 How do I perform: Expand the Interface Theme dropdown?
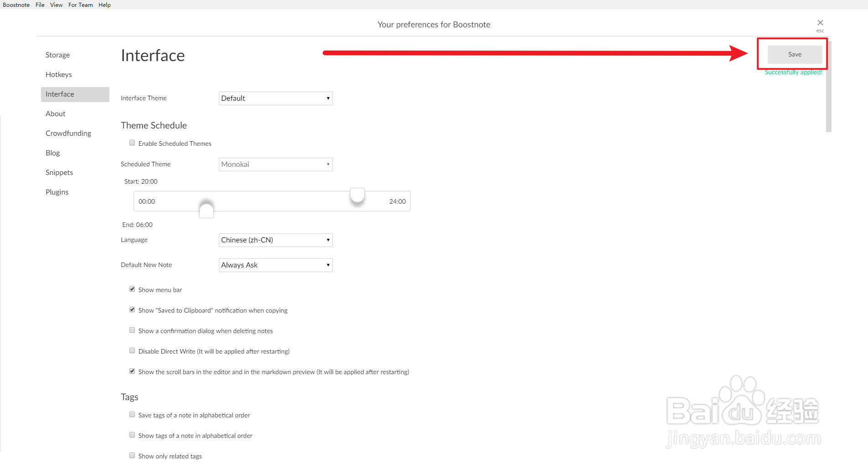pos(276,98)
